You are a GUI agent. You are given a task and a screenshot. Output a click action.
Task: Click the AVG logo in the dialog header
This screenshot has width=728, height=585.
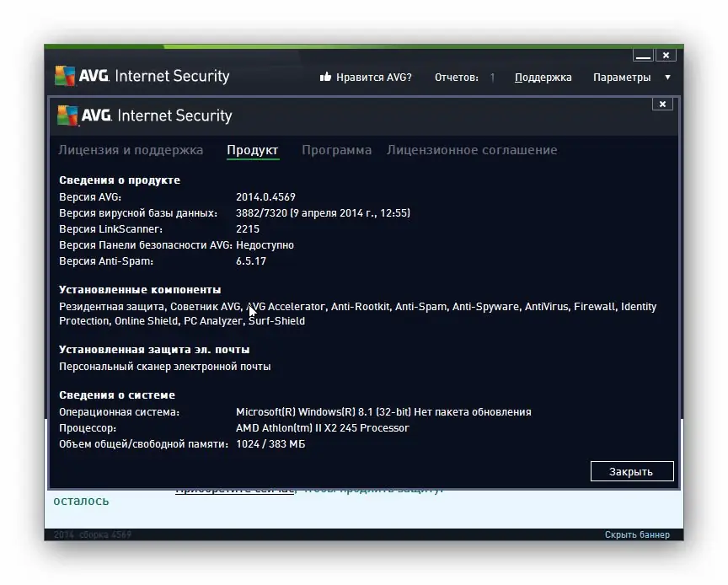click(x=67, y=115)
